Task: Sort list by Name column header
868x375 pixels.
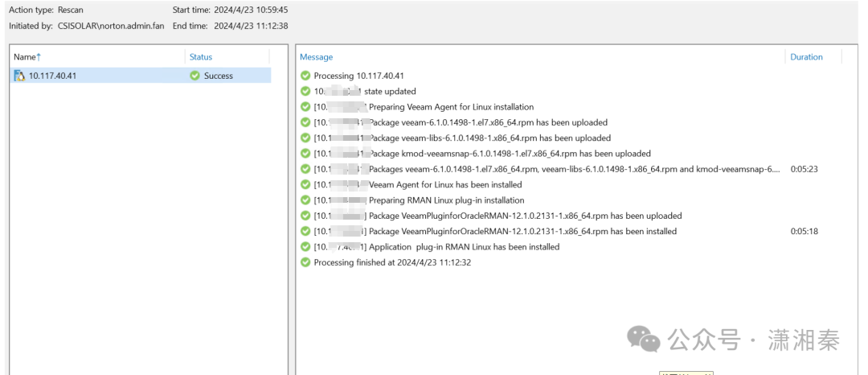Action: pos(26,57)
